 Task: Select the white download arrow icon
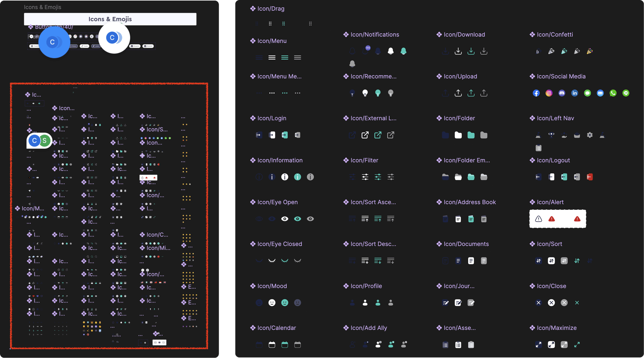[x=458, y=51]
